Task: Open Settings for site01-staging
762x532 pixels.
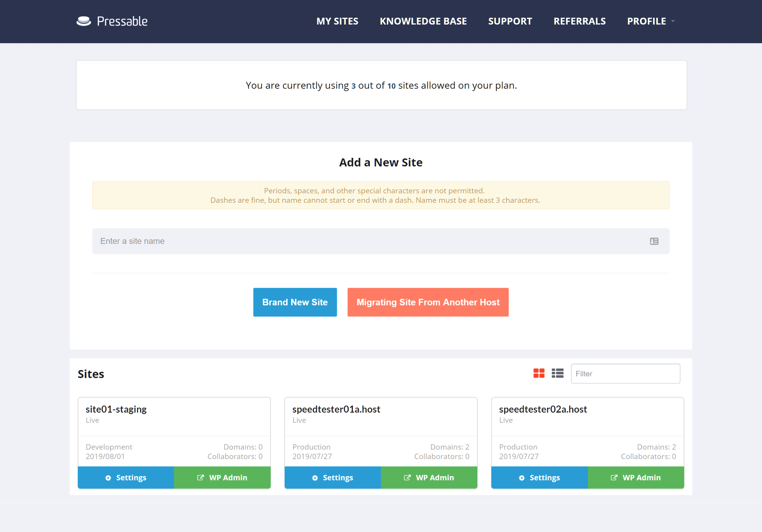Action: [x=126, y=477]
